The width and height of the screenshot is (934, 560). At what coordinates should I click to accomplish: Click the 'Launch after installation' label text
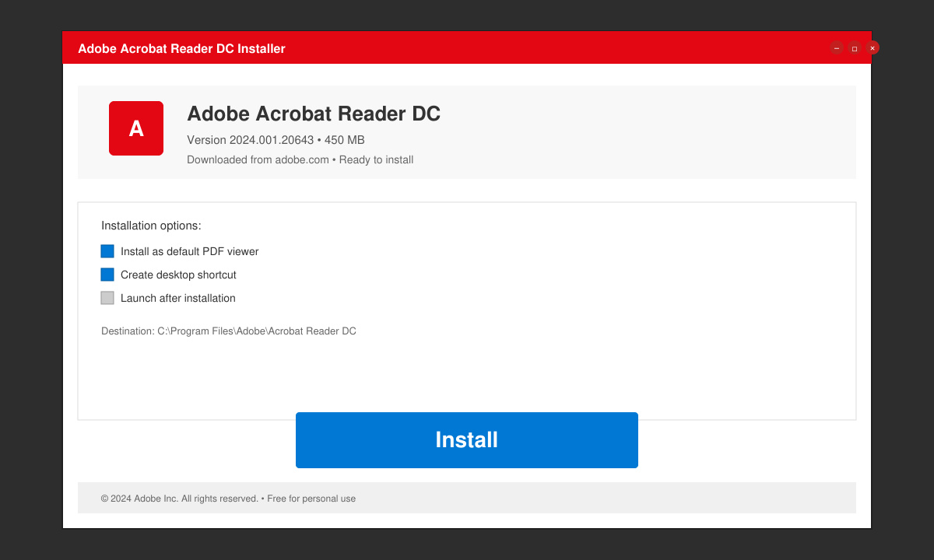pos(178,299)
